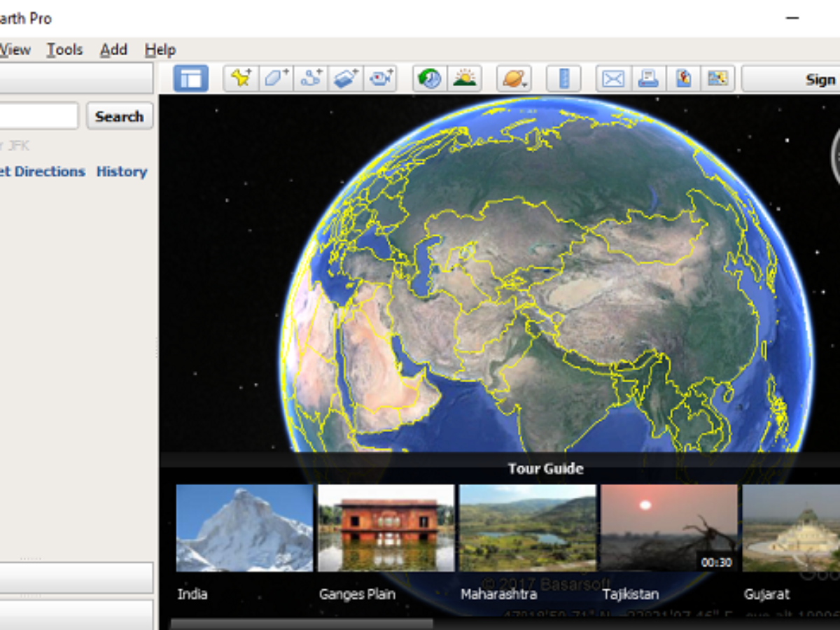Open the Ruler measurement tool

coord(564,78)
